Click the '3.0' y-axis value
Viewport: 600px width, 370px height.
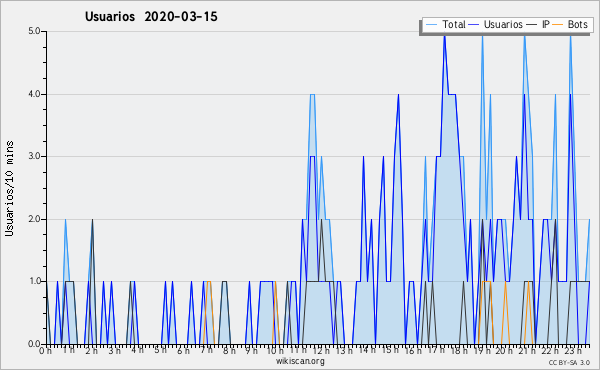(x=34, y=156)
